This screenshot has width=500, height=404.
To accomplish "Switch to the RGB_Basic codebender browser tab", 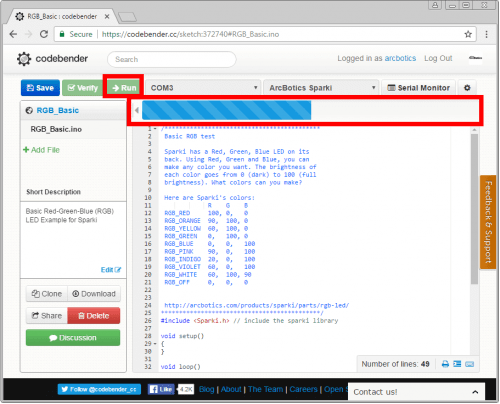I will click(x=62, y=16).
